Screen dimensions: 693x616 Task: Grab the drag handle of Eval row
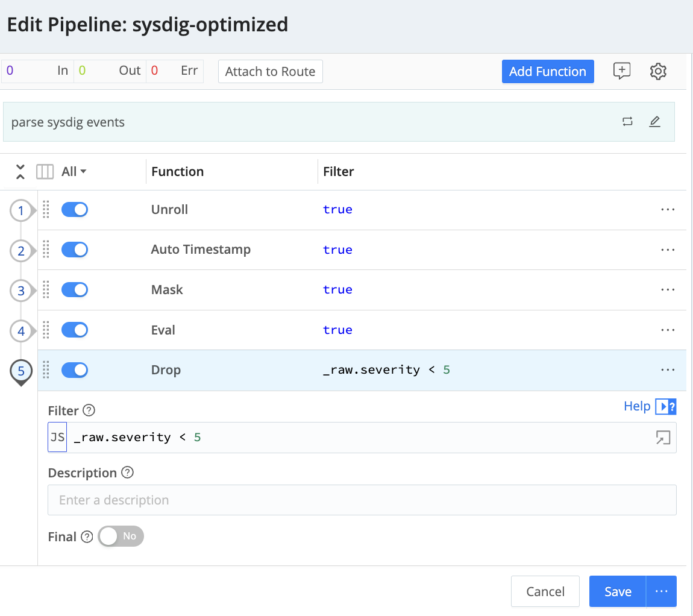click(46, 330)
